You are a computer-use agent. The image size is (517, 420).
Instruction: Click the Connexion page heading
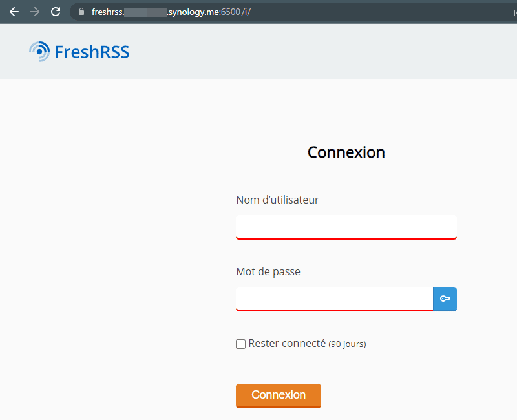coord(346,152)
